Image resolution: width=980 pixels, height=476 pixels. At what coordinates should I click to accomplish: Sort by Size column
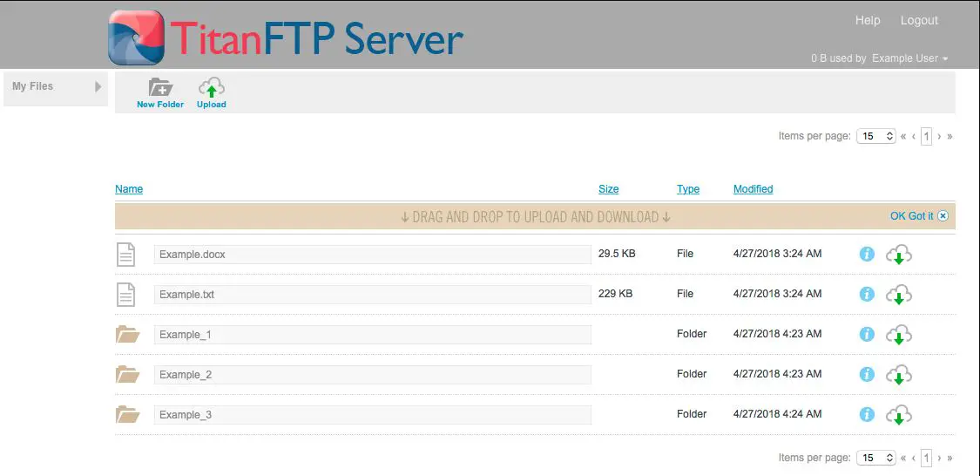(x=609, y=189)
